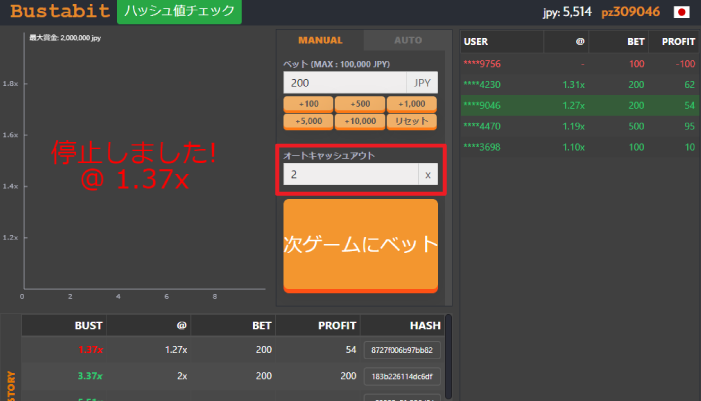Reset the bet with リセット button
Viewport: 701px width, 401px height.
coord(412,122)
